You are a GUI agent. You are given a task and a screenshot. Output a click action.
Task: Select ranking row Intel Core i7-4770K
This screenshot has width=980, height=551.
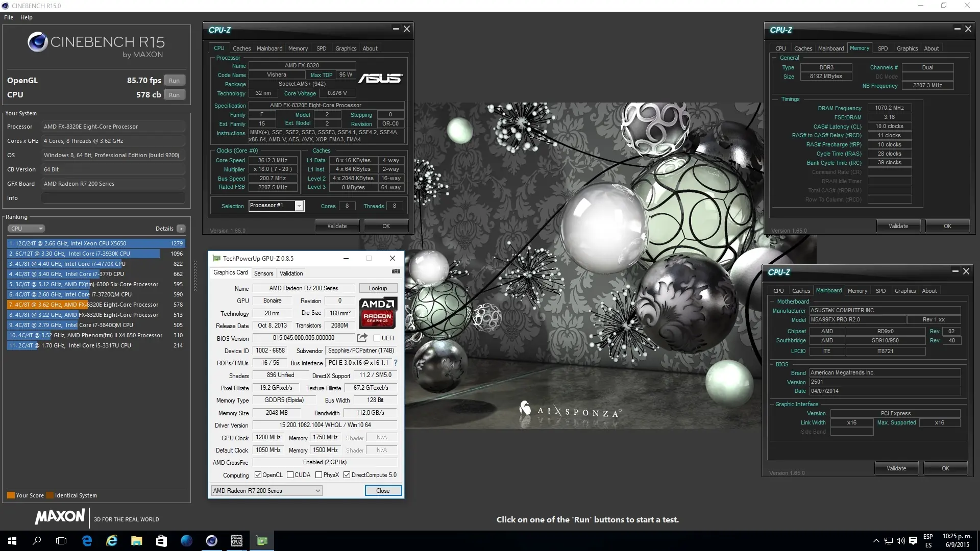click(96, 264)
